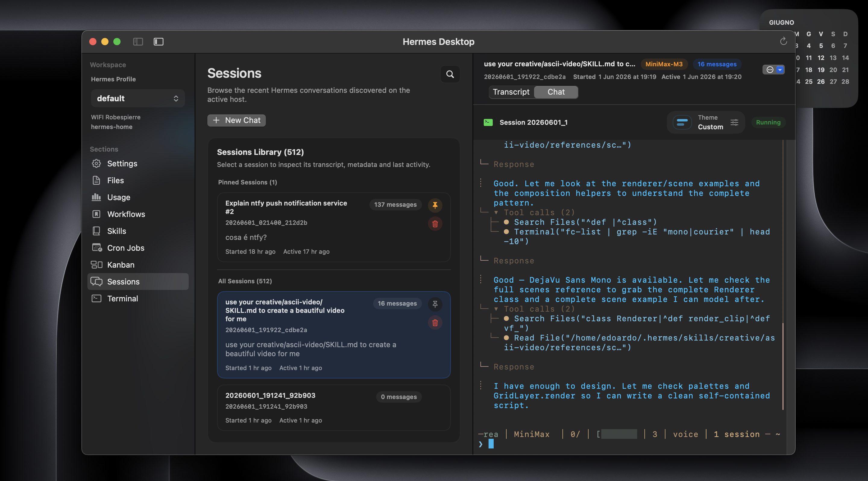Click the 16 messages badge in header
The width and height of the screenshot is (868, 481).
[x=717, y=64]
